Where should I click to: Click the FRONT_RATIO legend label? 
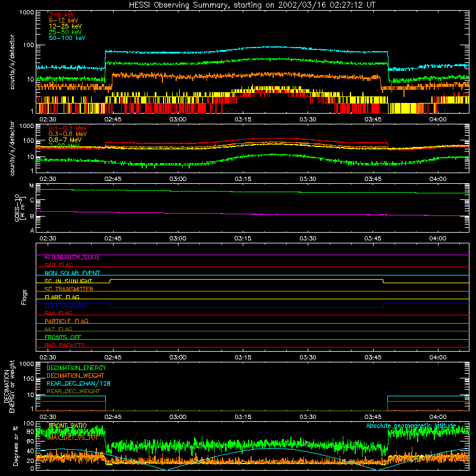(x=68, y=426)
